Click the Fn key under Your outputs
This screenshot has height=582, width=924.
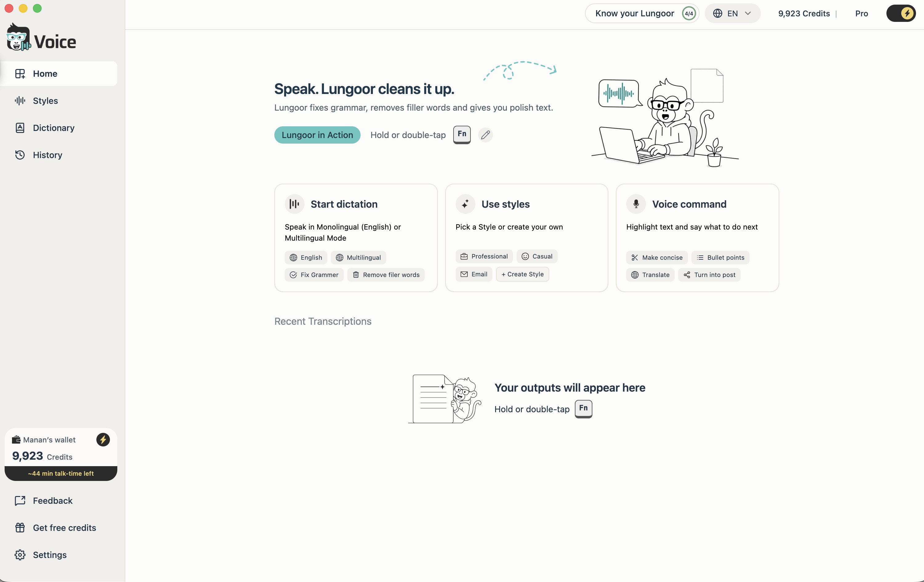tap(583, 409)
